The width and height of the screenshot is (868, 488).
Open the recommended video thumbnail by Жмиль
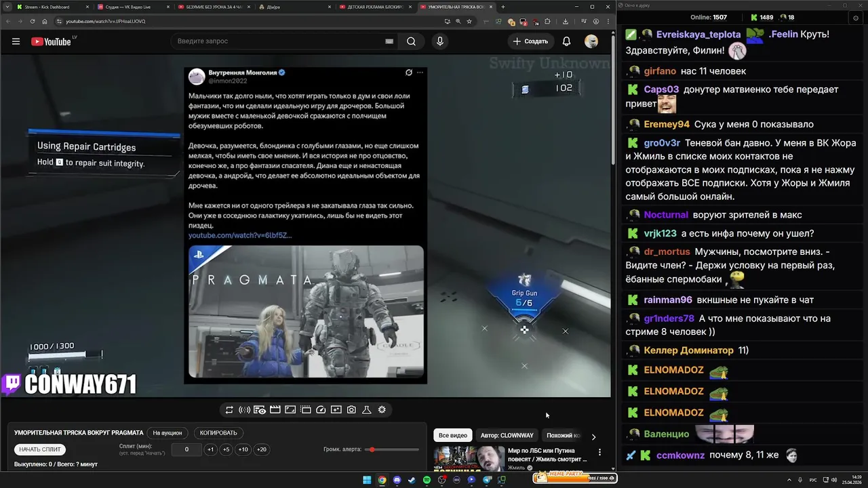click(x=469, y=458)
